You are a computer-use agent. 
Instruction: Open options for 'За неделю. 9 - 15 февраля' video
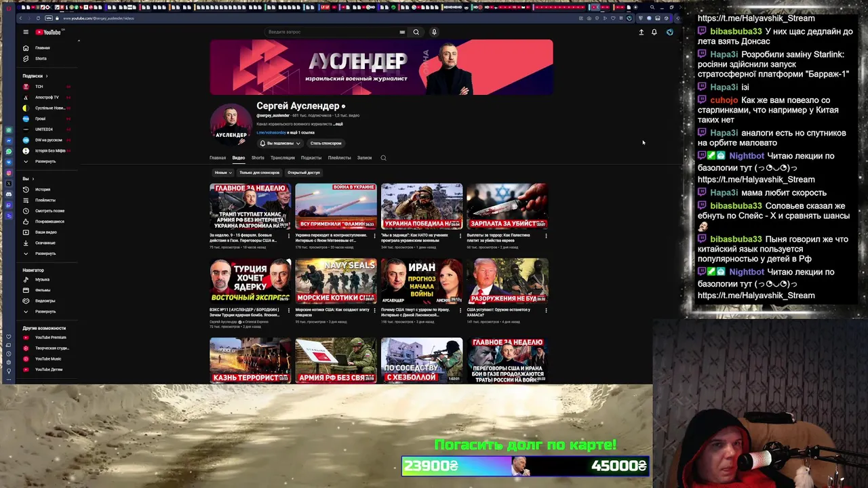(289, 236)
